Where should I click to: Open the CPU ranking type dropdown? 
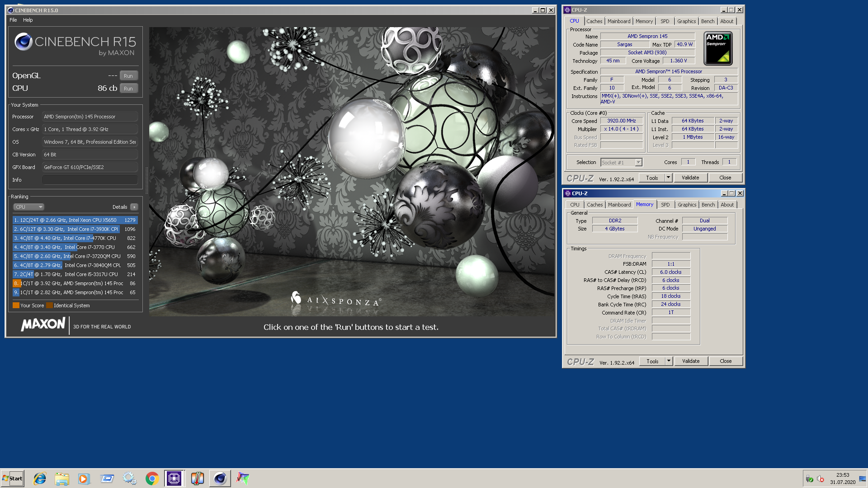(x=28, y=207)
